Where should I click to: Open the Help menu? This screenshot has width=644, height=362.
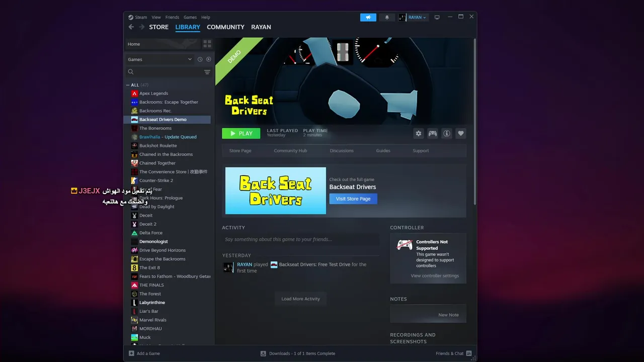point(206,17)
